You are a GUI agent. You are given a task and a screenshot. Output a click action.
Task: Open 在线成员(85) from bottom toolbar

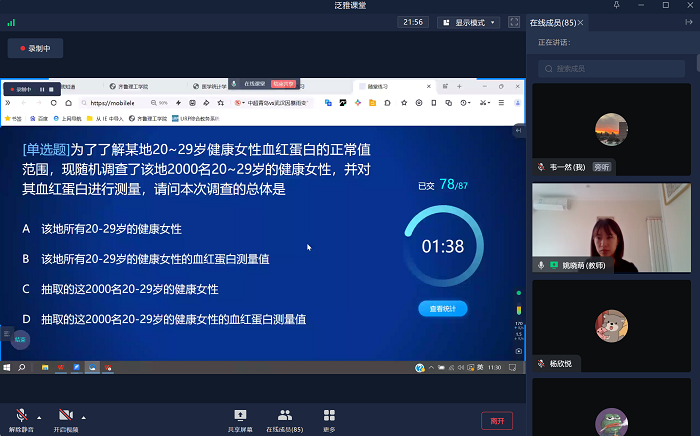point(284,420)
